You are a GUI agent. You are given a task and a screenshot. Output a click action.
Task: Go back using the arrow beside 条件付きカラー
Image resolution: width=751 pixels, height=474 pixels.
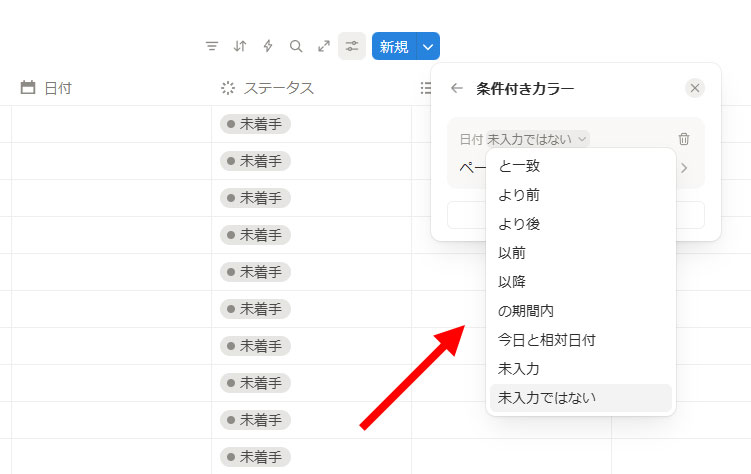[x=457, y=88]
